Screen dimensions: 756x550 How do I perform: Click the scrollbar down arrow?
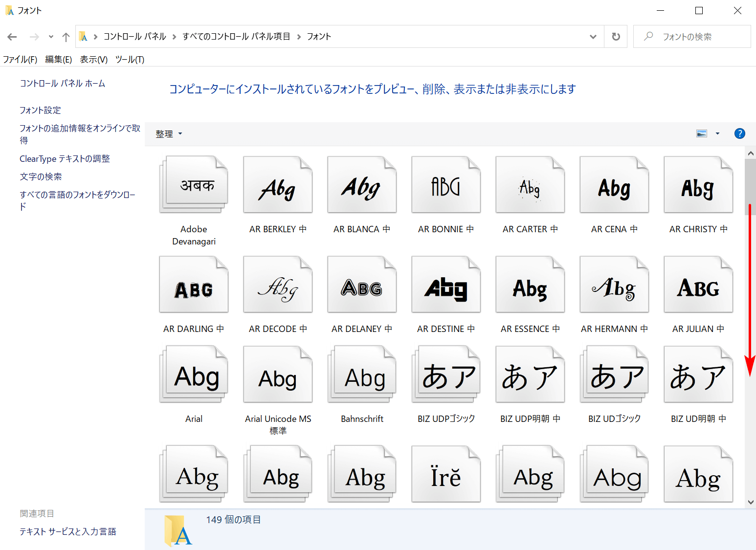click(x=751, y=502)
